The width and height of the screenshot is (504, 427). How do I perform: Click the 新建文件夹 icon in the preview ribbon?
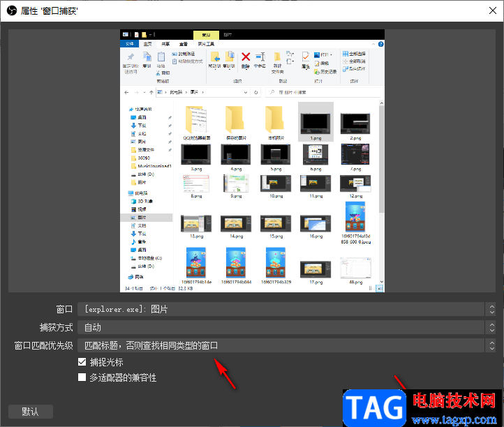[277, 57]
